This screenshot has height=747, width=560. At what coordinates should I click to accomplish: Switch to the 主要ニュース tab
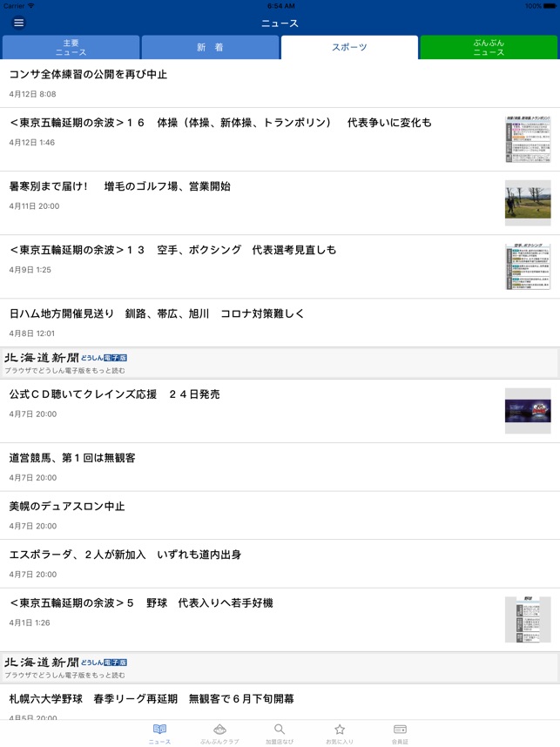pyautogui.click(x=71, y=47)
